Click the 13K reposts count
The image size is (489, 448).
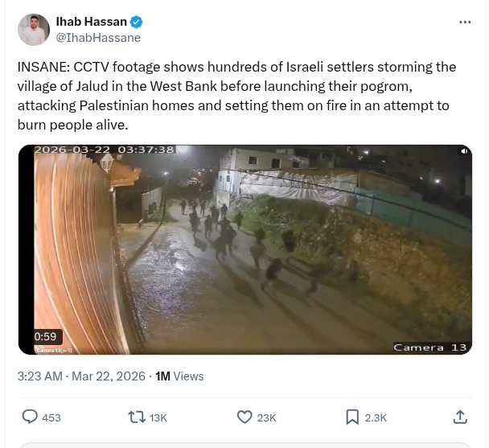tap(158, 417)
